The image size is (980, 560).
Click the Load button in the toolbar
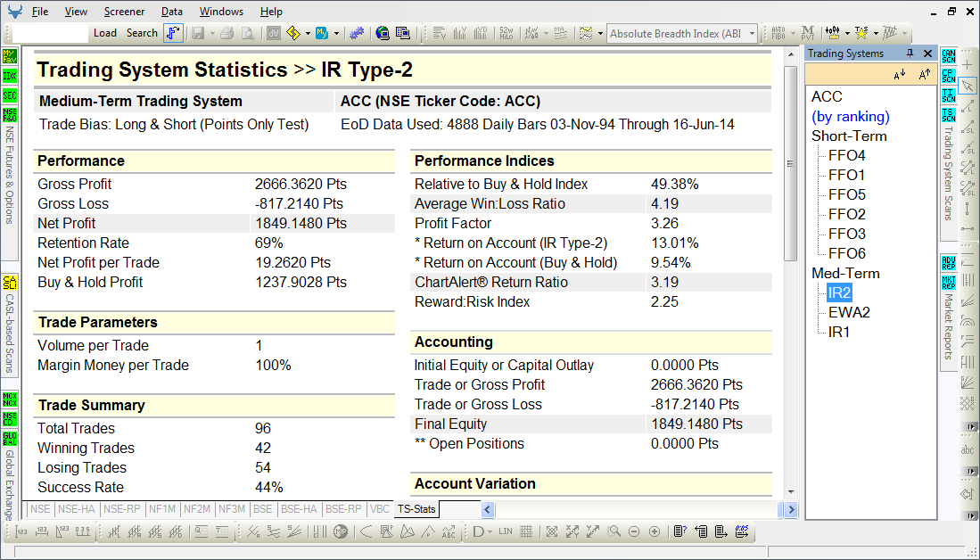(105, 33)
